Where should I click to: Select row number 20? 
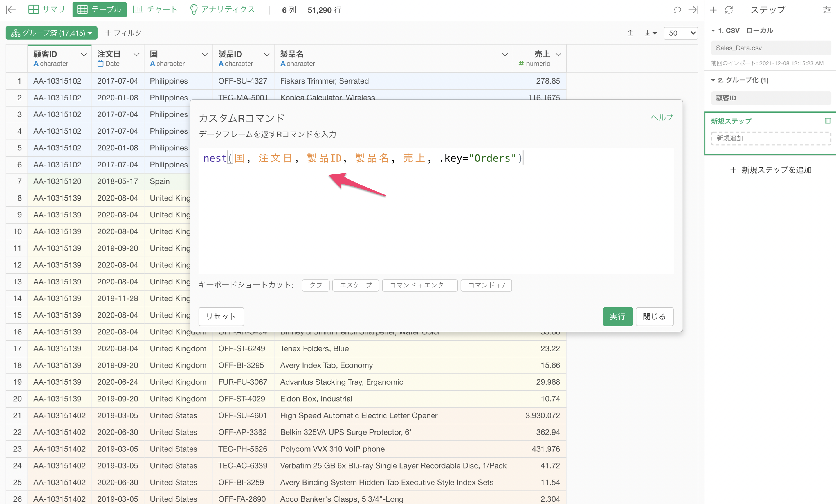tap(17, 399)
